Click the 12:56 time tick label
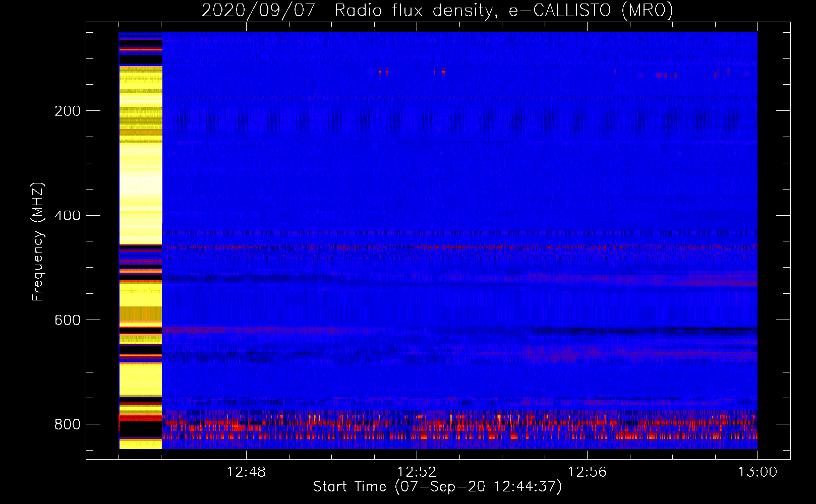 587,472
